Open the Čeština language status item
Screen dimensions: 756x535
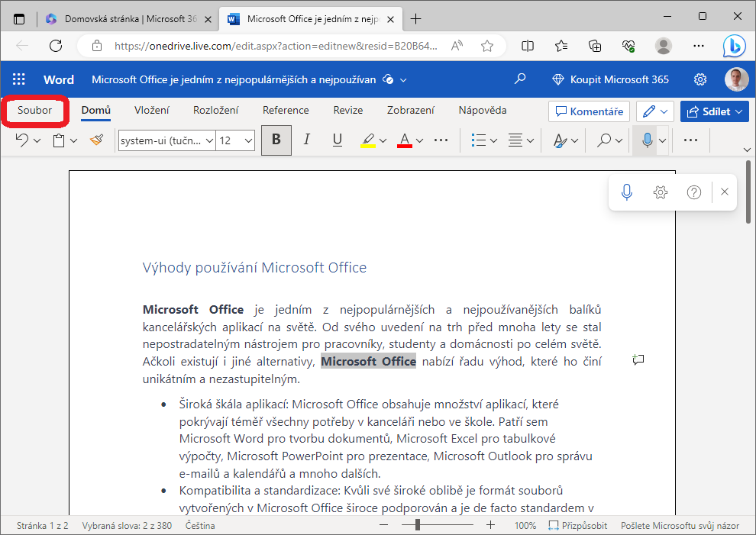coord(200,525)
